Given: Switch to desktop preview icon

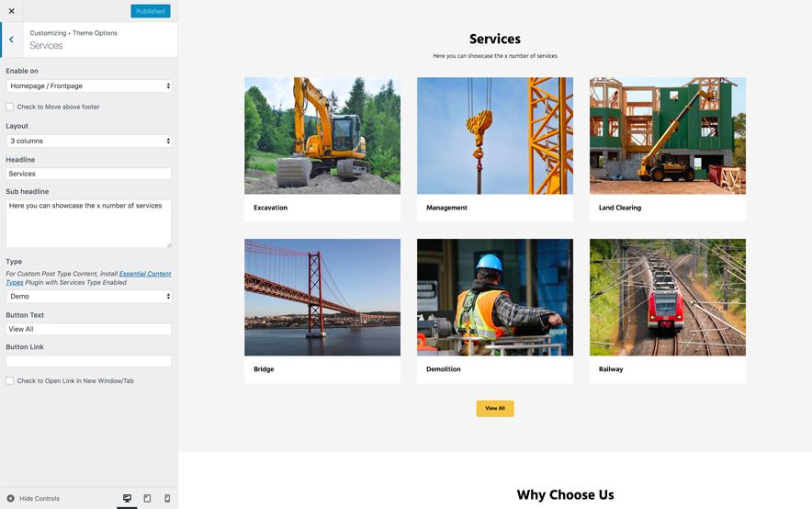Looking at the screenshot, I should tap(127, 498).
